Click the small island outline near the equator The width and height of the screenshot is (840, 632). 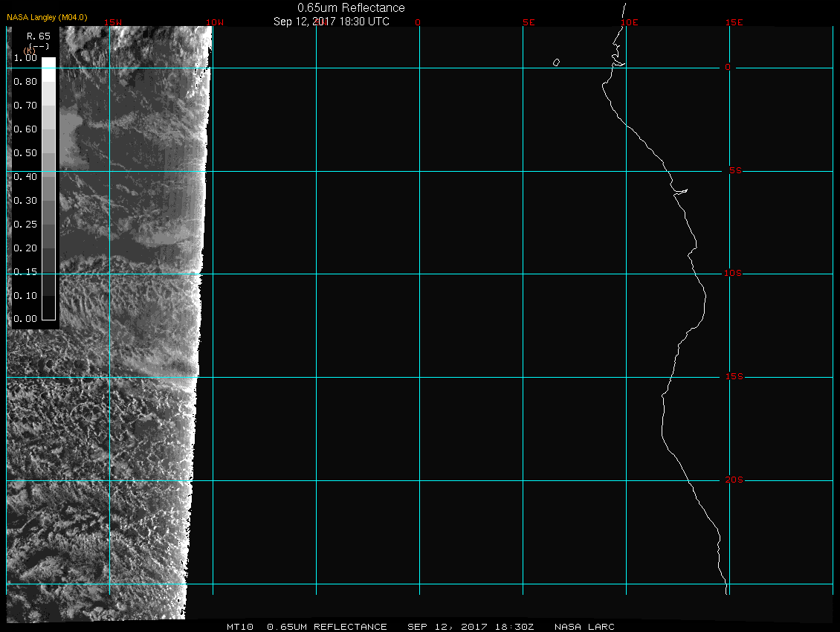pyautogui.click(x=556, y=62)
